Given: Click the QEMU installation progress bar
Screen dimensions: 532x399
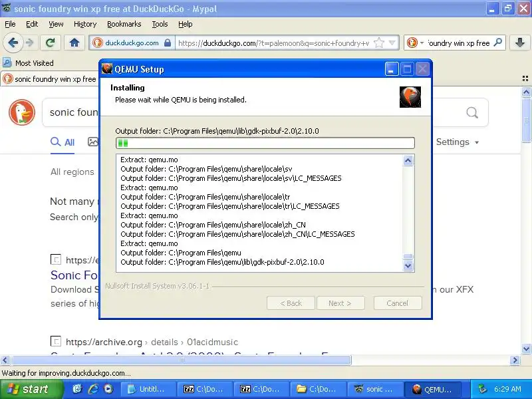Looking at the screenshot, I should tap(265, 143).
